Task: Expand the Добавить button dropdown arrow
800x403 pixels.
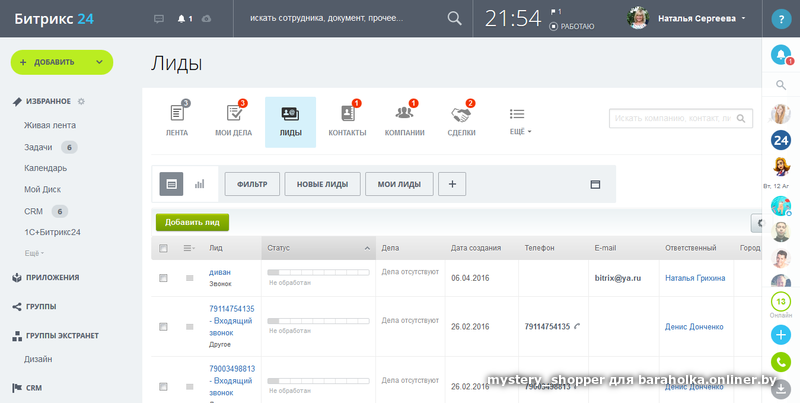Action: pyautogui.click(x=99, y=62)
